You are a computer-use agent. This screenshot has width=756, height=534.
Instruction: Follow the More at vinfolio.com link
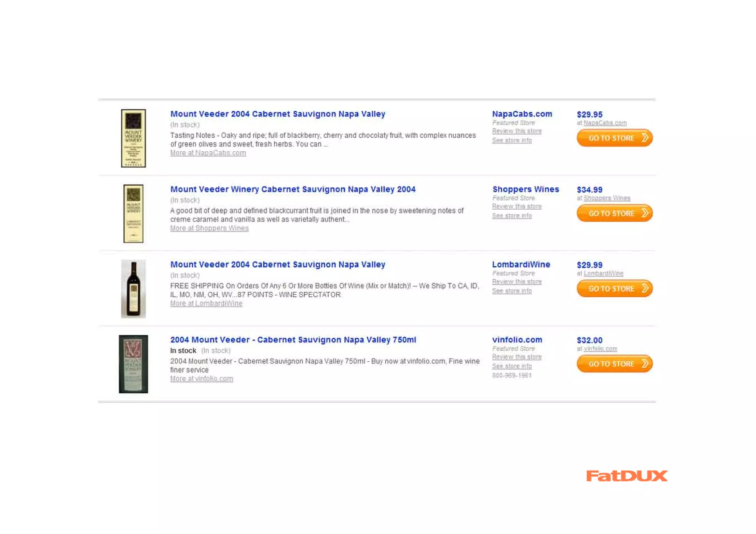[x=202, y=379]
